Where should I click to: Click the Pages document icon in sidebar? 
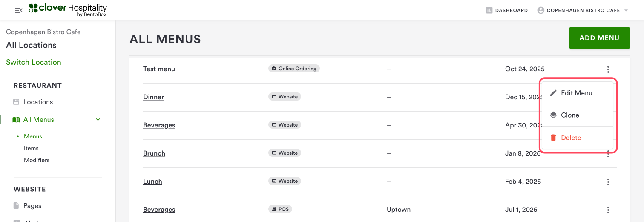point(16,206)
